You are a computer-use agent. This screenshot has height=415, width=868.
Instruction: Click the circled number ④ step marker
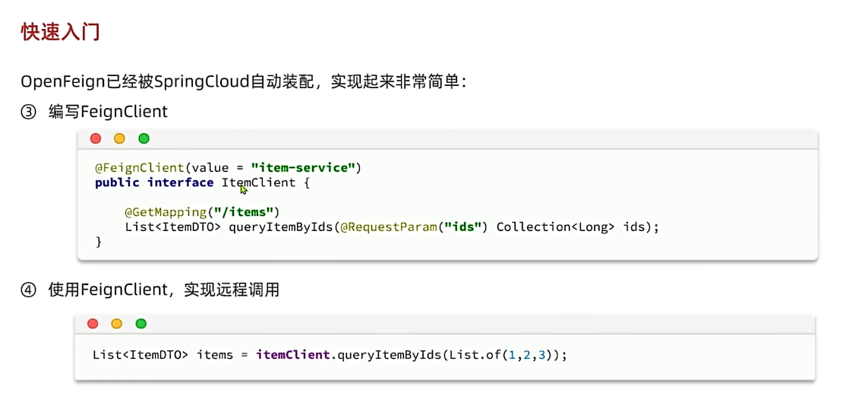tap(28, 290)
